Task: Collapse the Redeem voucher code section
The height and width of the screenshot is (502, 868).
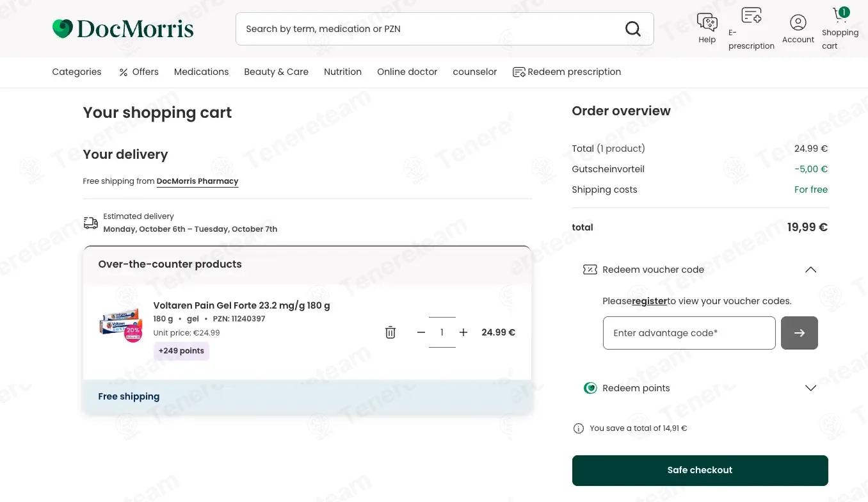Action: pos(810,270)
